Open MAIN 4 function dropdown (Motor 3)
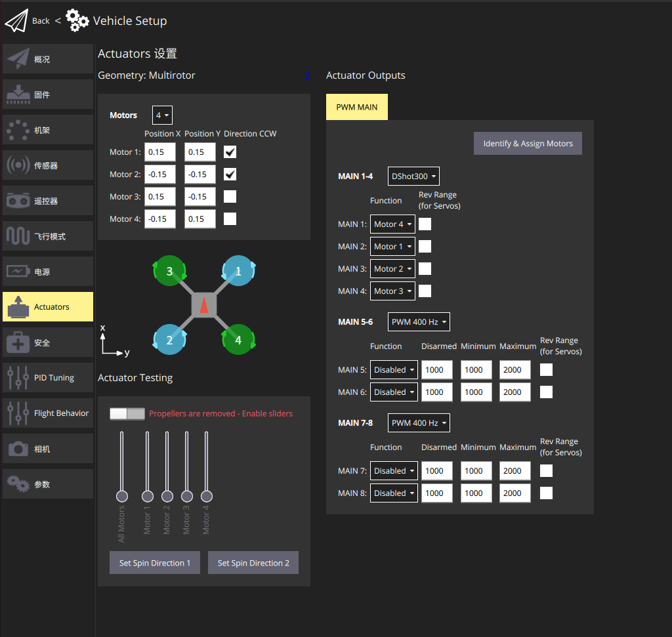This screenshot has width=672, height=637. (392, 291)
